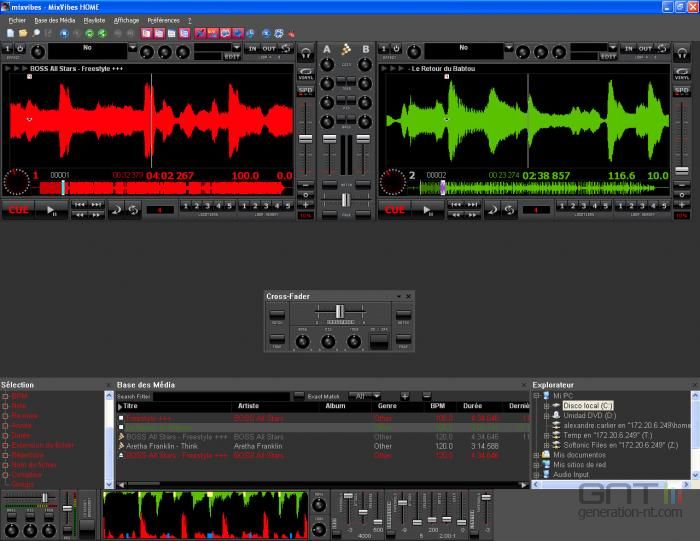Click deck 1 previous track button
The height and width of the screenshot is (541, 700).
[79, 204]
